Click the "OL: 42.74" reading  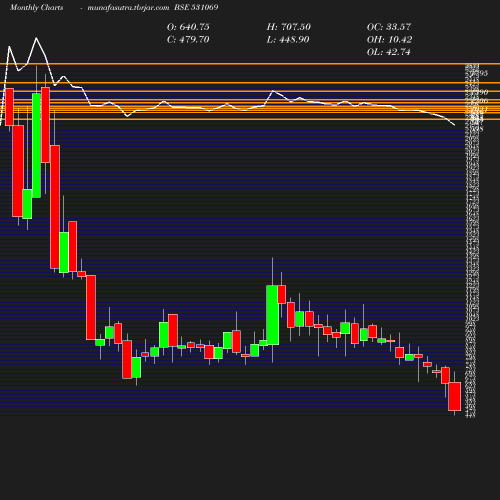click(x=389, y=52)
